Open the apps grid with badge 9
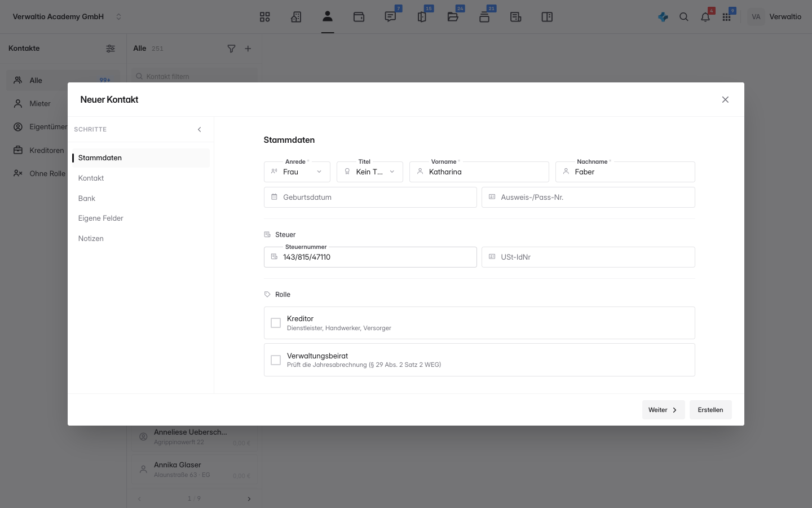Image resolution: width=812 pixels, height=508 pixels. 726,17
